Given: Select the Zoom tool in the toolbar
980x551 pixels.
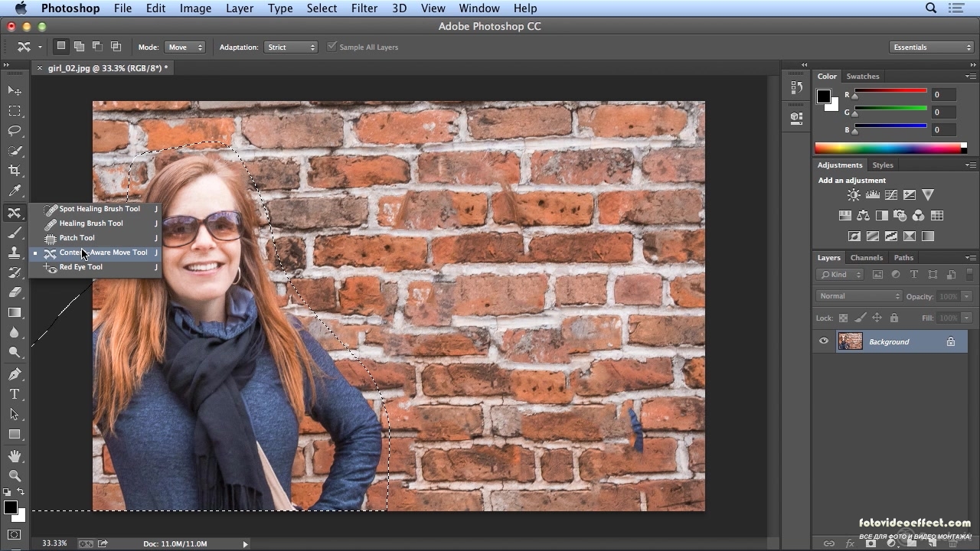Looking at the screenshot, I should pyautogui.click(x=15, y=476).
